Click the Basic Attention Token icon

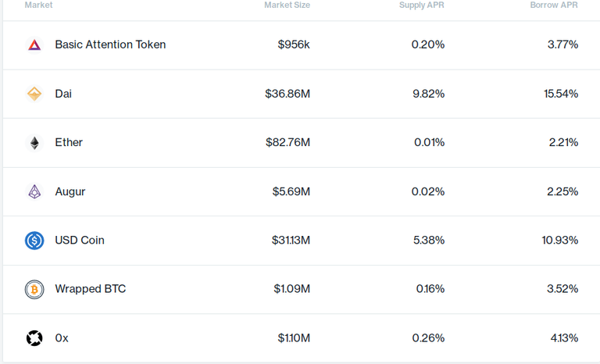coord(34,45)
